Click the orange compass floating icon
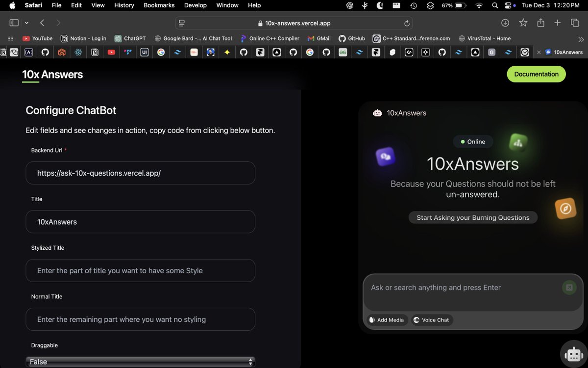588x368 pixels. click(565, 209)
